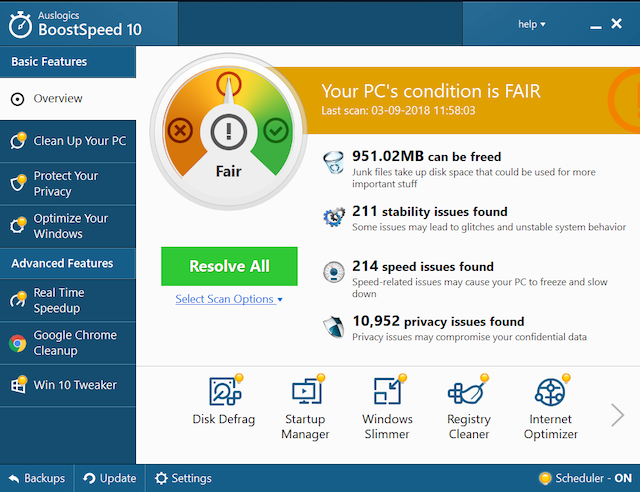Image resolution: width=640 pixels, height=492 pixels.
Task: Go to Clean Up Your PC
Action: pos(68,141)
